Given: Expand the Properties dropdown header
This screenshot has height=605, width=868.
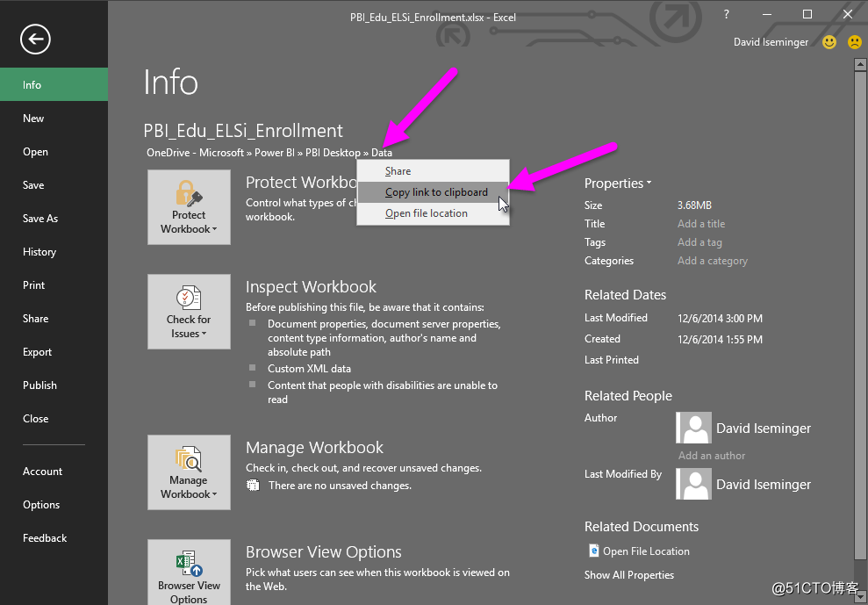Looking at the screenshot, I should (x=618, y=184).
